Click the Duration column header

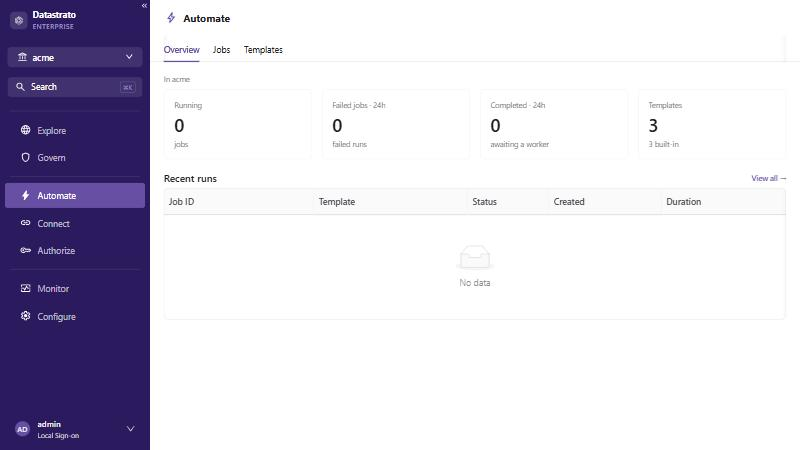(x=723, y=202)
